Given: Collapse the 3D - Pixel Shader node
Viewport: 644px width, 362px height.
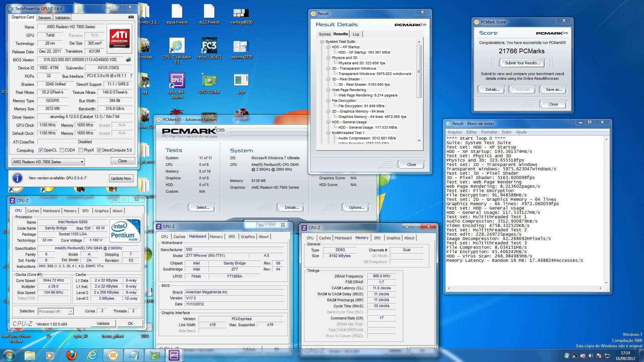Looking at the screenshot, I should coord(328,79).
